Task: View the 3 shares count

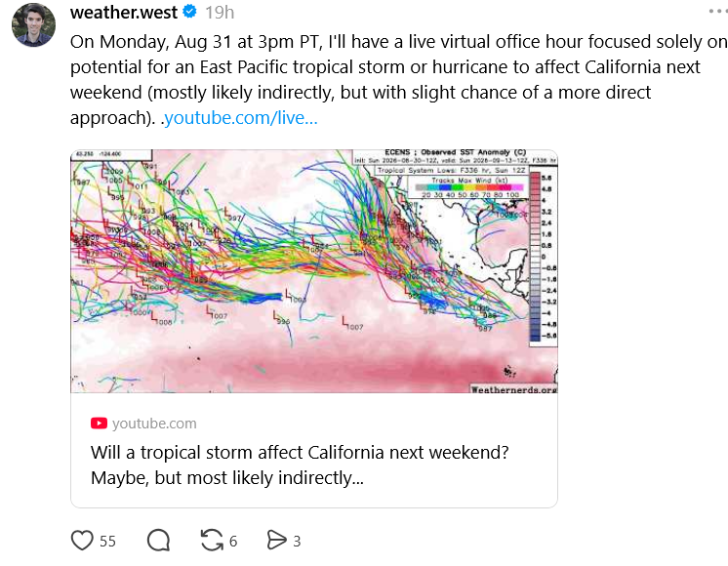Action: (x=297, y=541)
